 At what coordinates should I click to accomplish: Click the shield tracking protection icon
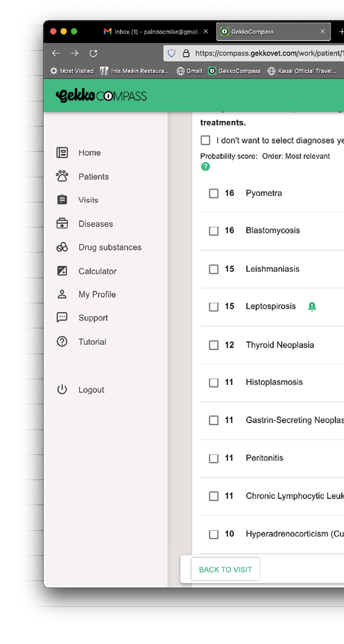[x=172, y=54]
